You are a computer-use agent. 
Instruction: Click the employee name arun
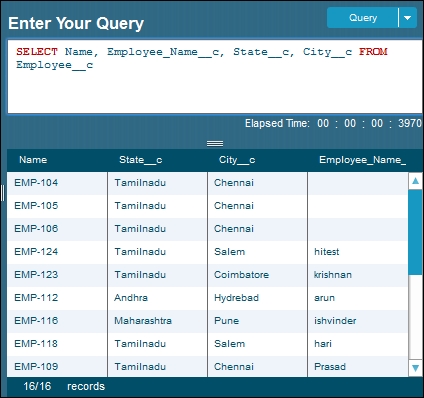point(324,298)
